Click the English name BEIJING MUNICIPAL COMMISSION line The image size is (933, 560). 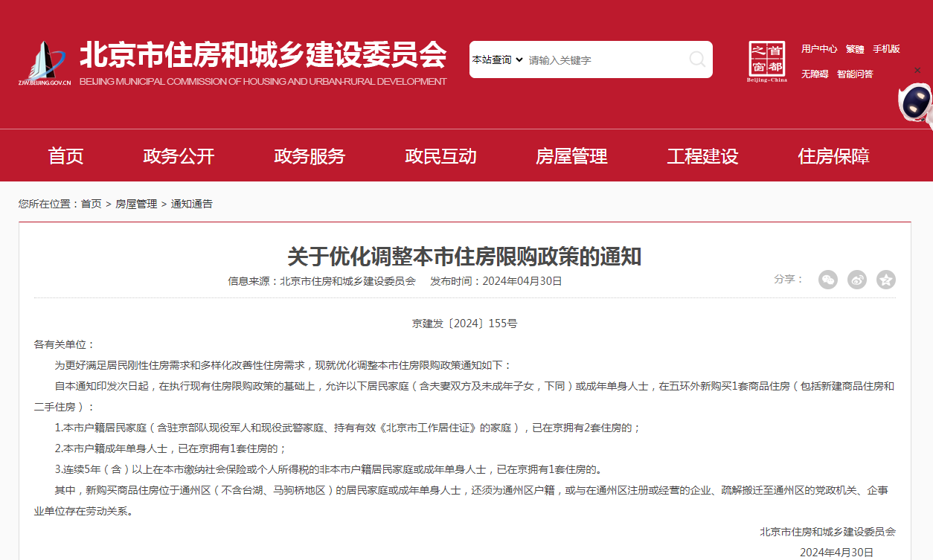click(263, 82)
